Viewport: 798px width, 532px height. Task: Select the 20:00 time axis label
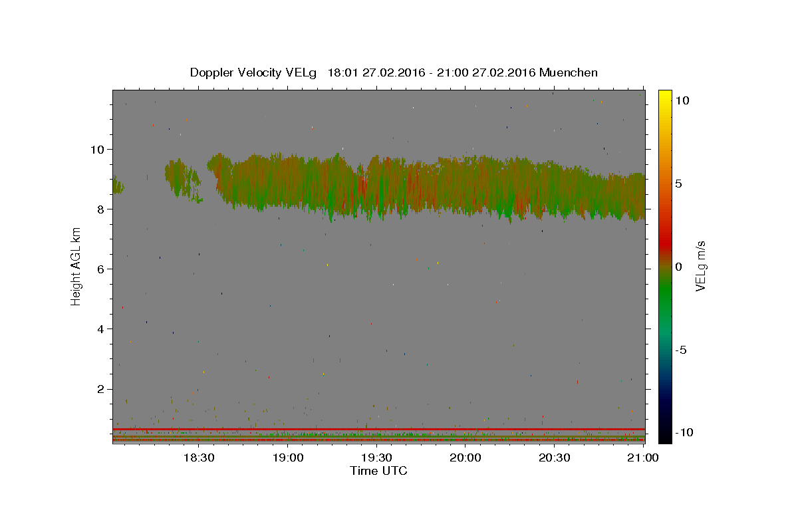coord(465,458)
